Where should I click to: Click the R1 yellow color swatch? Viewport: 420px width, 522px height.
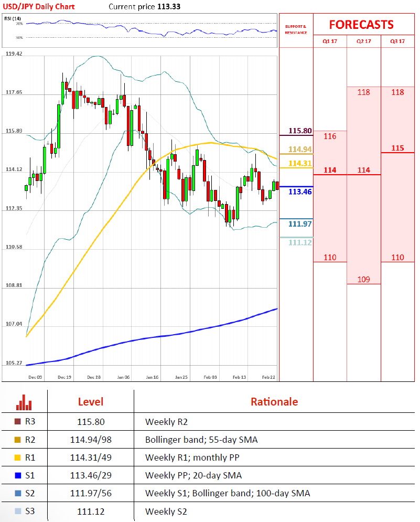pyautogui.click(x=18, y=457)
